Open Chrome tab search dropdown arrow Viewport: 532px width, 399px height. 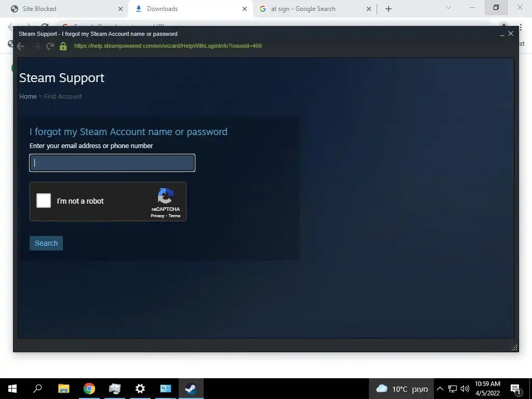coord(448,7)
